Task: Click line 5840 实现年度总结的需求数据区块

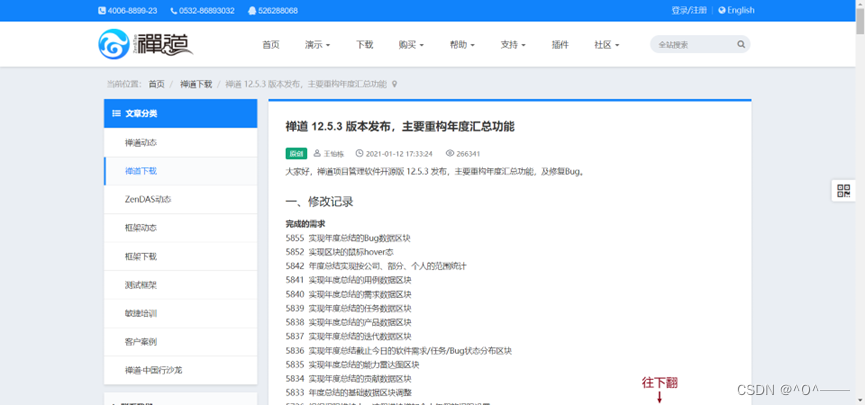Action: click(348, 294)
